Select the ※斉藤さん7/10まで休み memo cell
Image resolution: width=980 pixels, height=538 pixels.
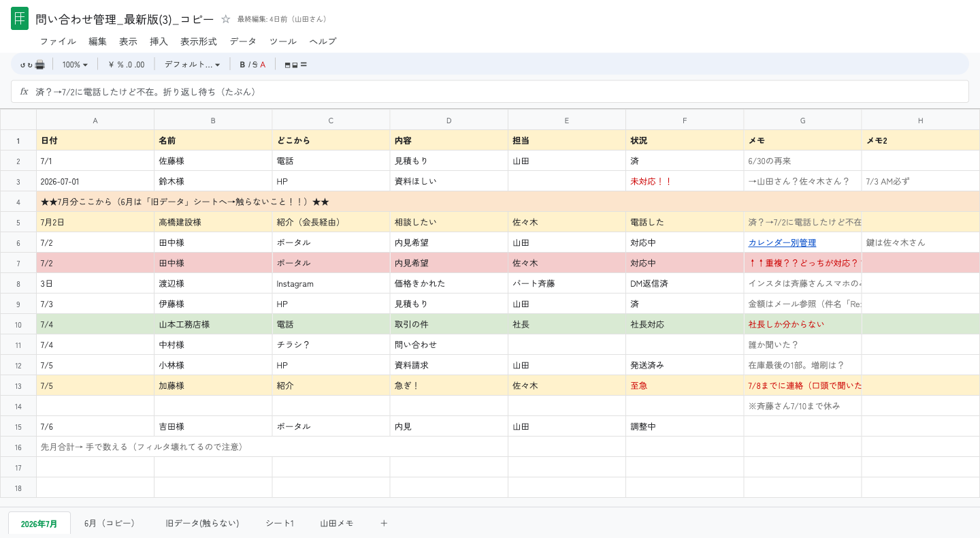pos(802,406)
